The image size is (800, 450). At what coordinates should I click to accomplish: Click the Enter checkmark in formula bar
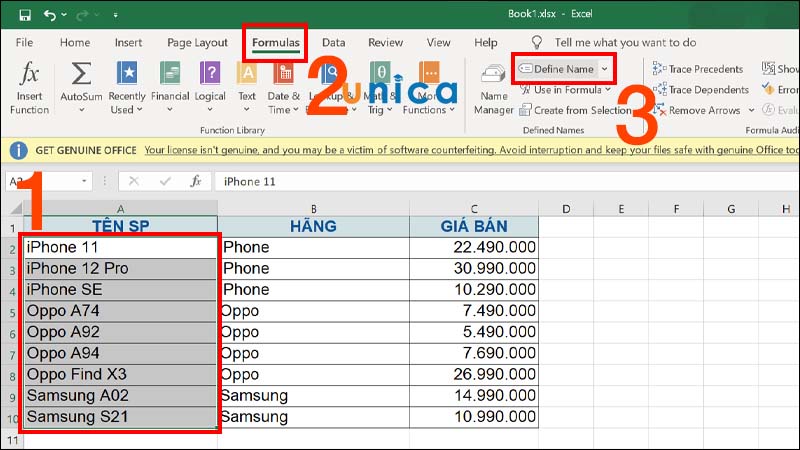165,181
